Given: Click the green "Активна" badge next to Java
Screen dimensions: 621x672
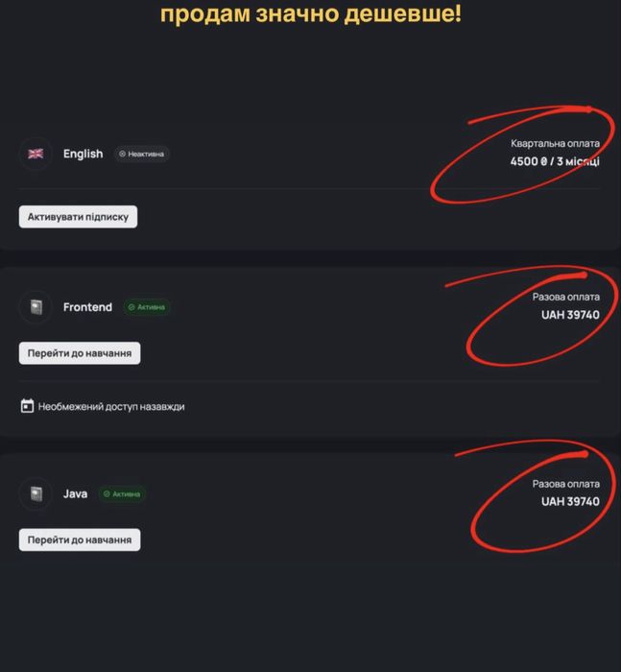Looking at the screenshot, I should click(x=122, y=494).
